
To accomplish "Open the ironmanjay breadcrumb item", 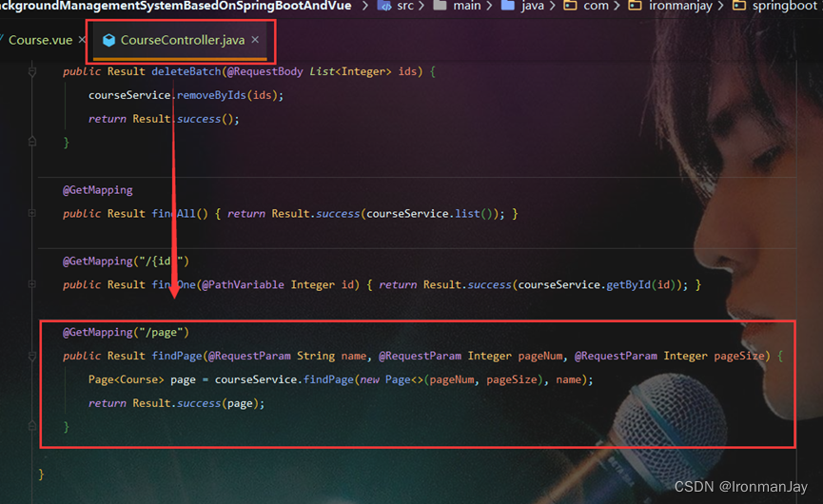I will tap(680, 6).
